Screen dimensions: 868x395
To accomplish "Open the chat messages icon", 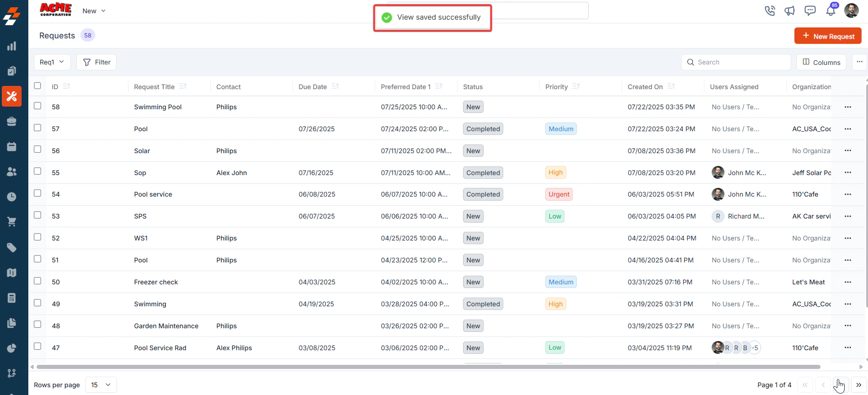I will [810, 11].
